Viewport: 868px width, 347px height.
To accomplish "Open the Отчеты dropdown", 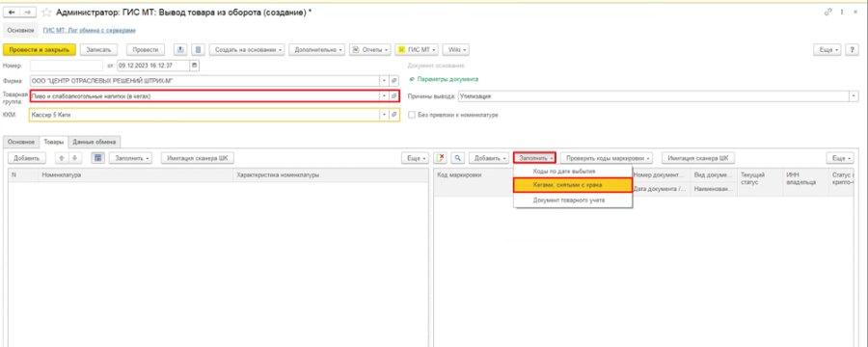I will coord(370,50).
